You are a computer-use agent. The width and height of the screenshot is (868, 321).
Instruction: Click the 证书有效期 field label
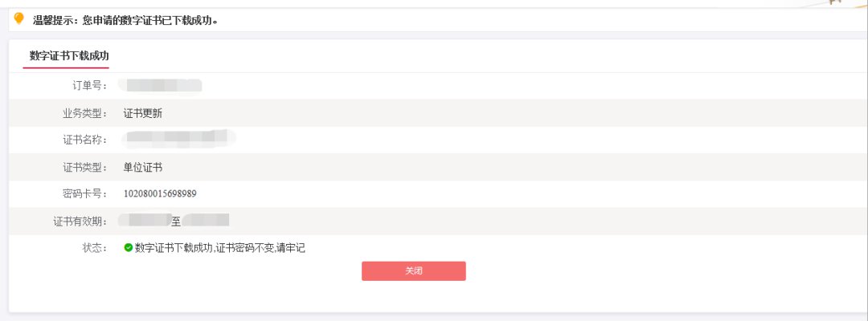(x=80, y=221)
